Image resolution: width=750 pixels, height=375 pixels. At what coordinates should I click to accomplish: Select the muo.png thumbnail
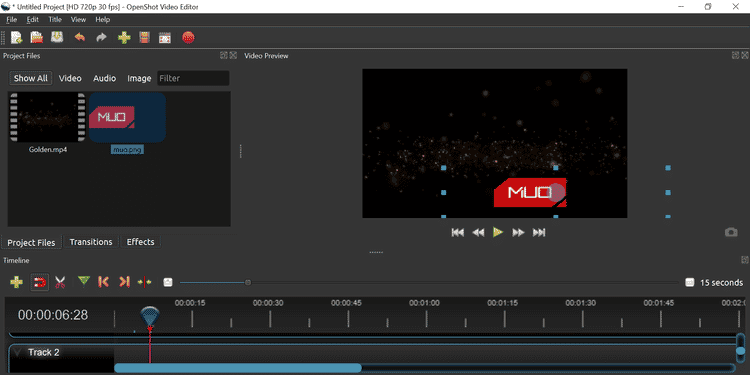[x=127, y=118]
